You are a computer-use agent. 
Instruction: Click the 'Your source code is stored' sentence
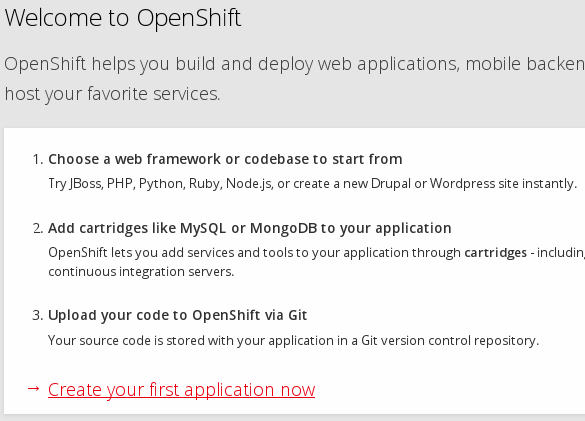click(294, 341)
